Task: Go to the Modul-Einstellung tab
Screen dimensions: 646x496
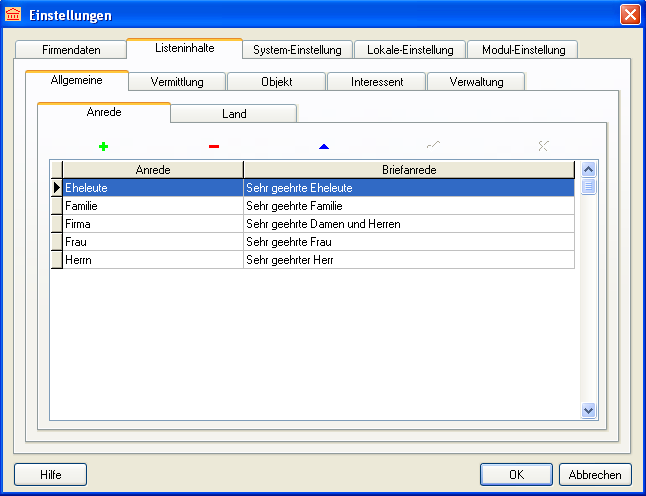Action: (523, 50)
